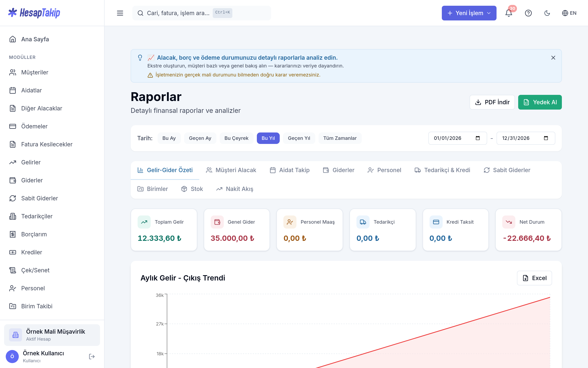Change language with EN globe button

569,13
